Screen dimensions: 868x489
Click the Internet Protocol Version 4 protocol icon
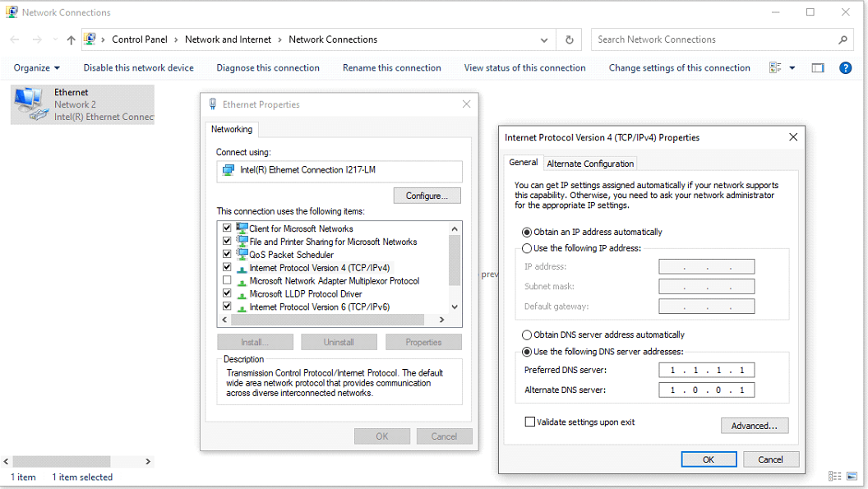click(242, 269)
